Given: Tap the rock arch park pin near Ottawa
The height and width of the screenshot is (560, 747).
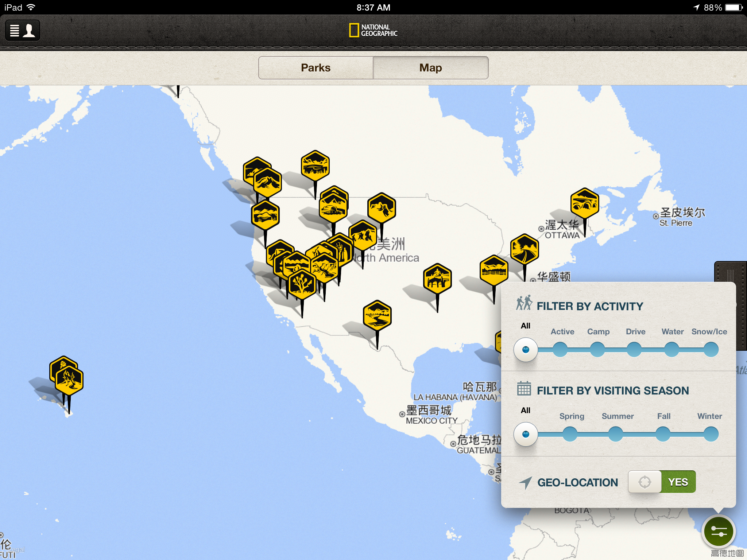Looking at the screenshot, I should (585, 203).
